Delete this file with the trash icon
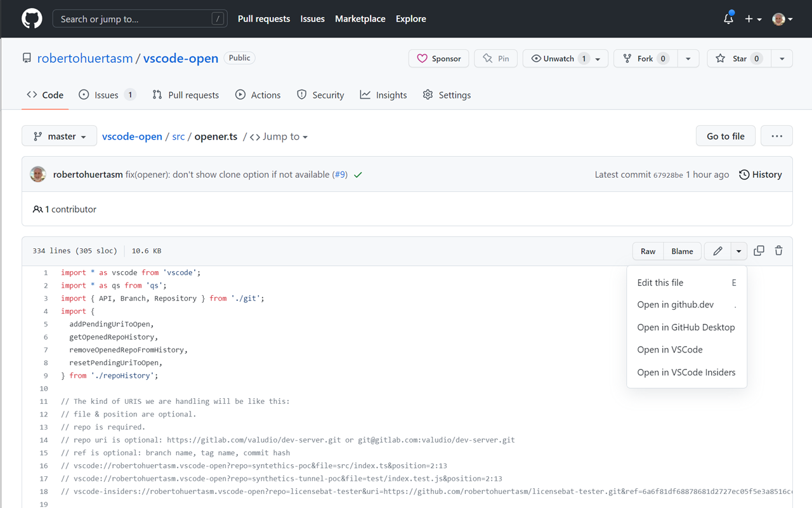The width and height of the screenshot is (812, 508). (x=779, y=251)
